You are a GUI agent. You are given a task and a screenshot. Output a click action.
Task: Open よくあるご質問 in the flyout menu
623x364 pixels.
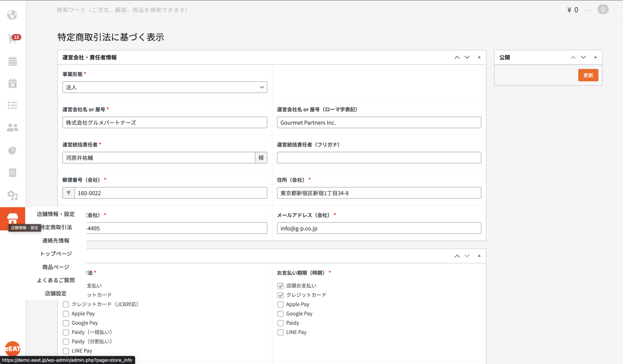tap(56, 280)
